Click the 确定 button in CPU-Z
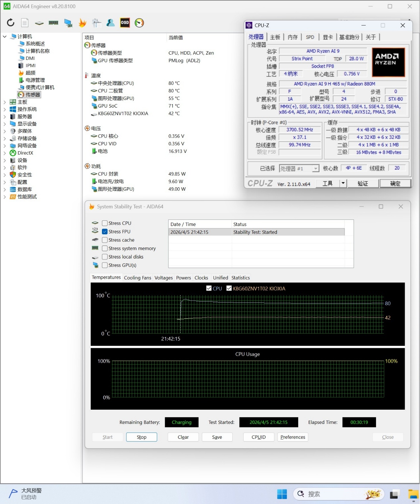 (395, 183)
